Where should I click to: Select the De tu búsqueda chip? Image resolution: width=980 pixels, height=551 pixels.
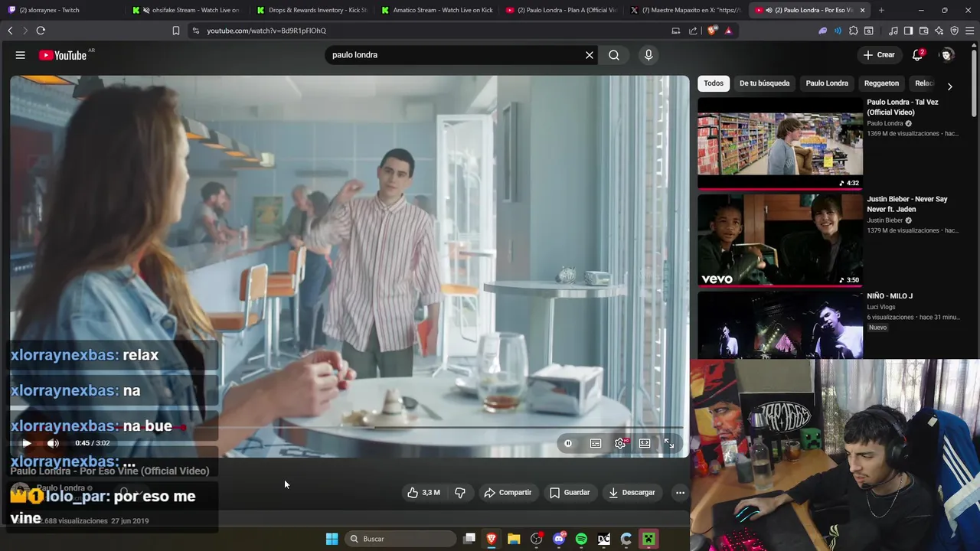(764, 83)
